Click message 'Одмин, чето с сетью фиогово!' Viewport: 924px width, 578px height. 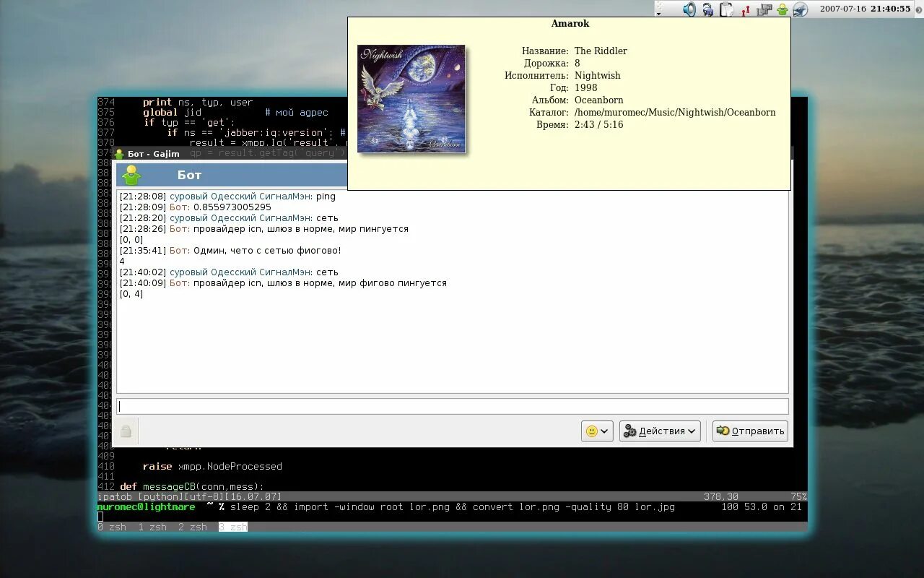click(230, 251)
